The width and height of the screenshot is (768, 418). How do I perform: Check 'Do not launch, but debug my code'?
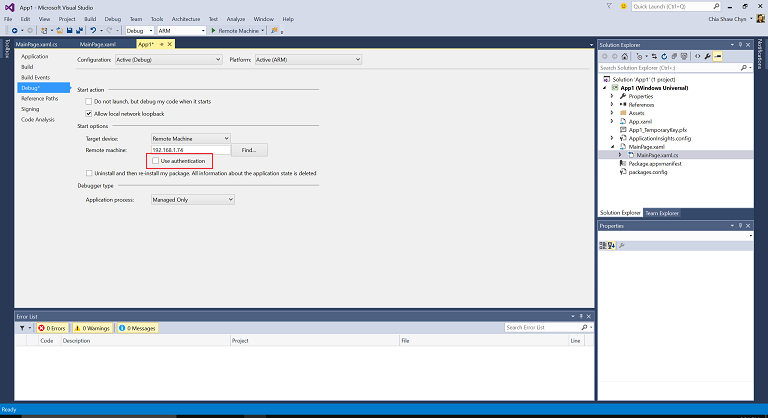click(89, 101)
